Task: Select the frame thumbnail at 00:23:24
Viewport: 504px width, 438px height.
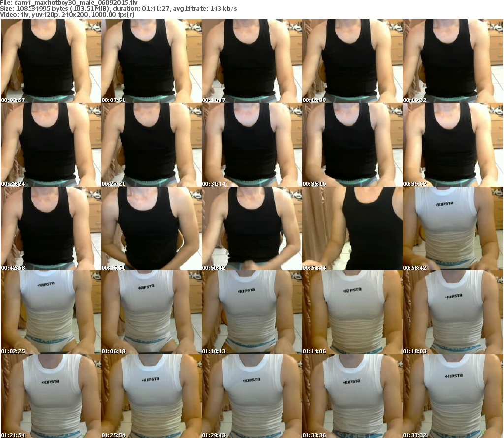Action: pos(51,145)
